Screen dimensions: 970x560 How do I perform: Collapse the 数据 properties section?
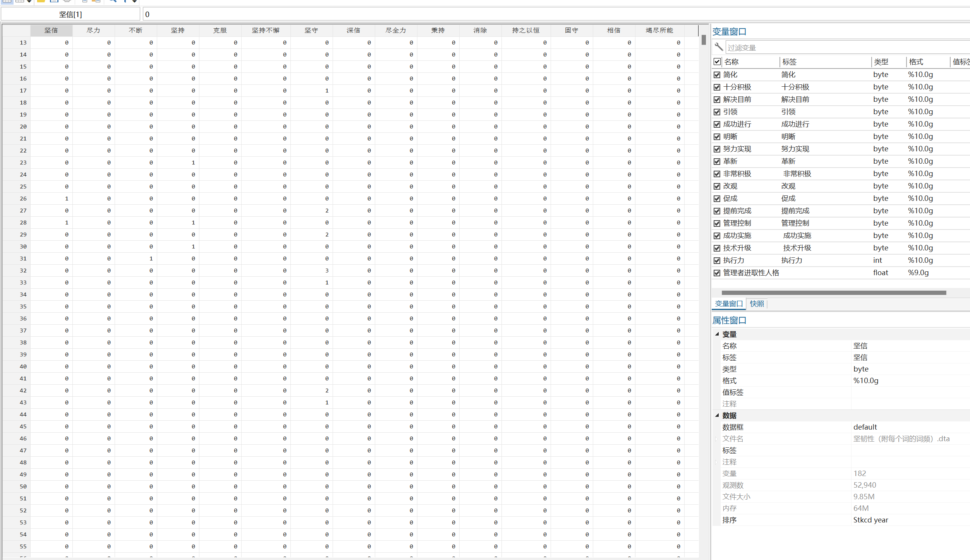pos(717,415)
